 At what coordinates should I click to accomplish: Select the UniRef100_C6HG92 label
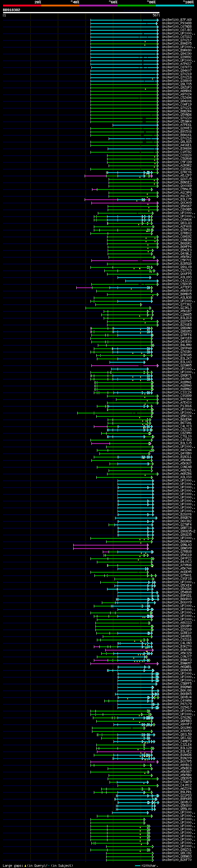[x=177, y=236]
